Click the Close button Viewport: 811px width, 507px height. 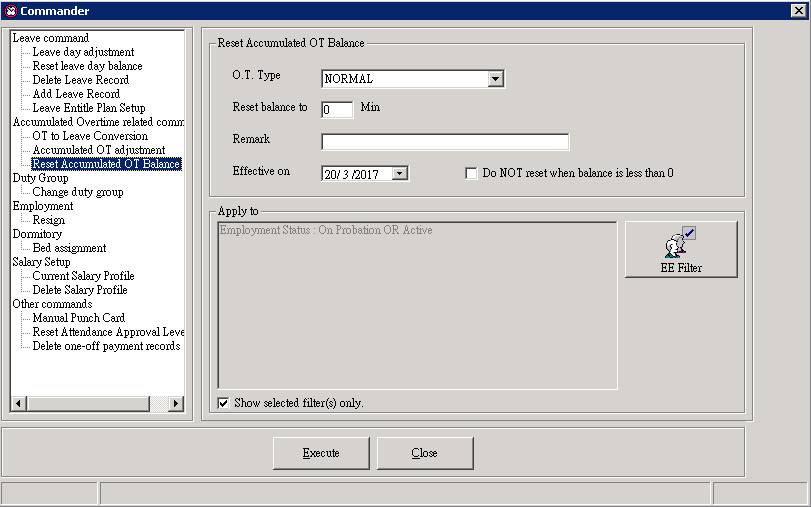(x=425, y=453)
